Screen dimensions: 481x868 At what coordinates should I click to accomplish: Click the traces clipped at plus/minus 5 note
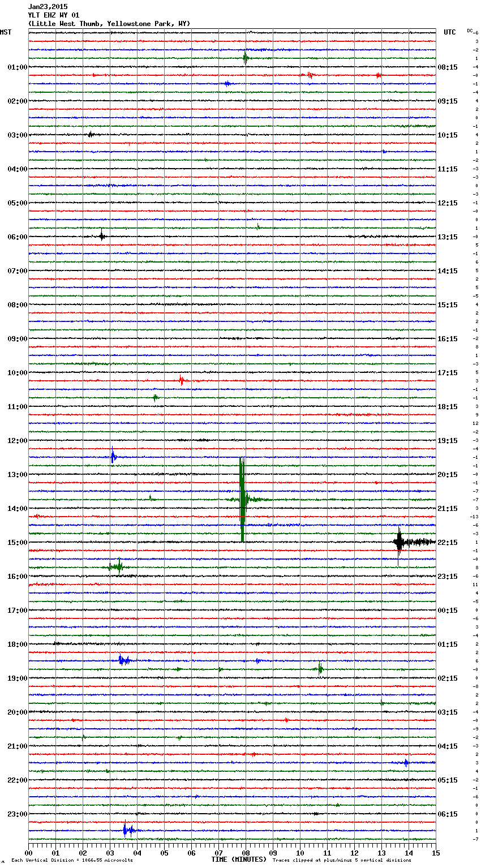click(x=342, y=861)
